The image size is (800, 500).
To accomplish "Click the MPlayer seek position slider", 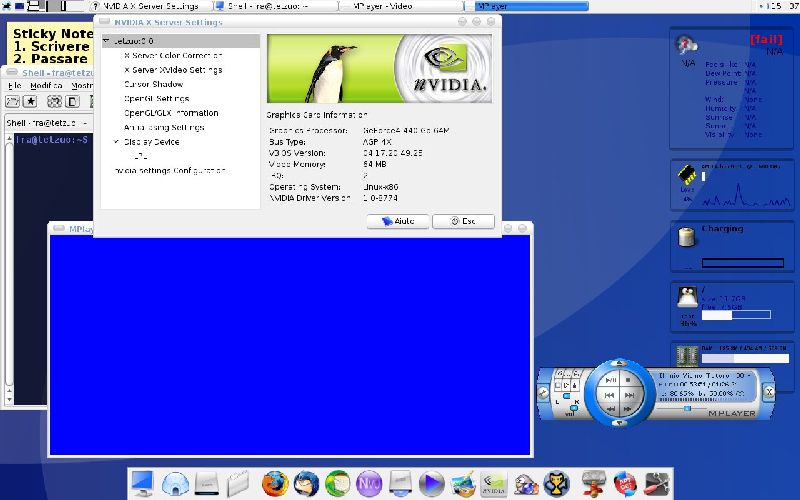I will 687,408.
